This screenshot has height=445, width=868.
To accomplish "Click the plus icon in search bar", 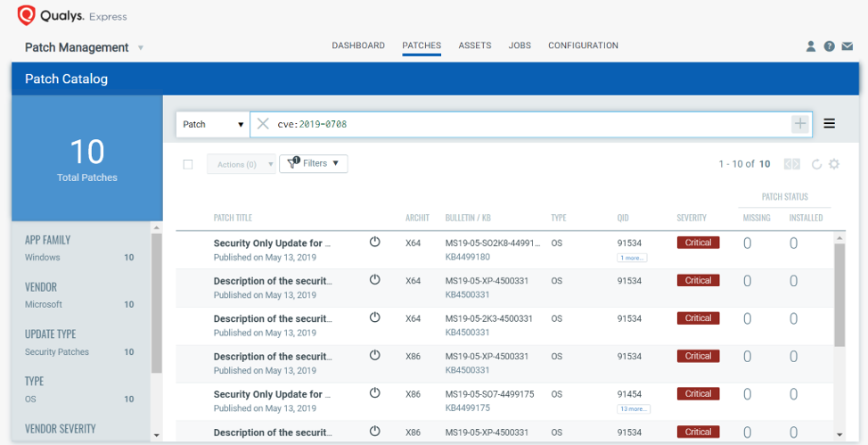I will point(800,124).
